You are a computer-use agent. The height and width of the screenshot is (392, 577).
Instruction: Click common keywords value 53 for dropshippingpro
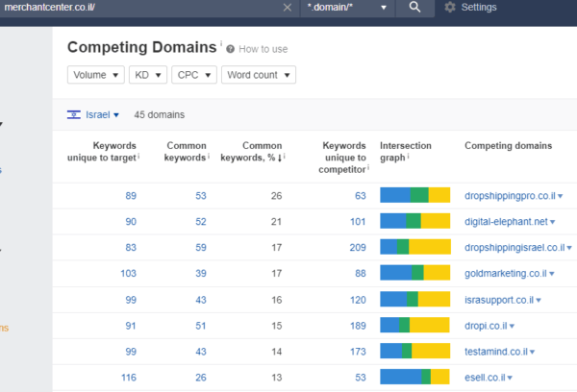(201, 196)
